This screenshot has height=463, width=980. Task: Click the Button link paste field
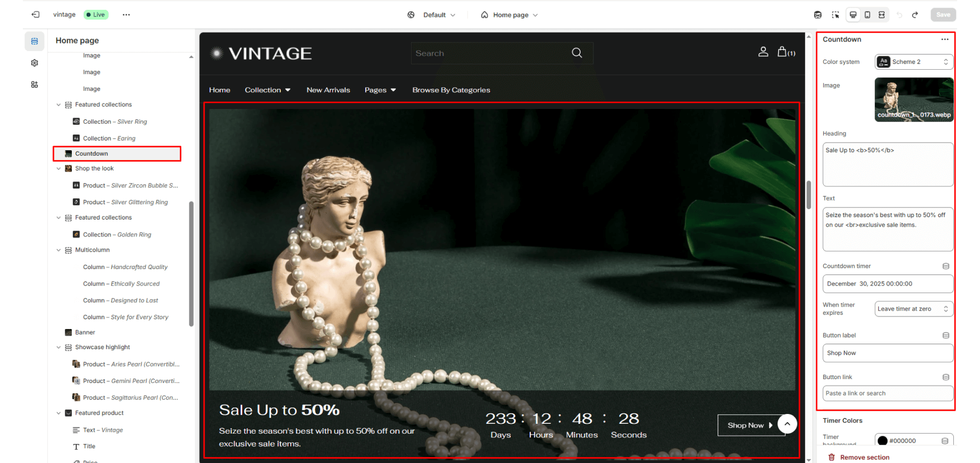(x=888, y=393)
